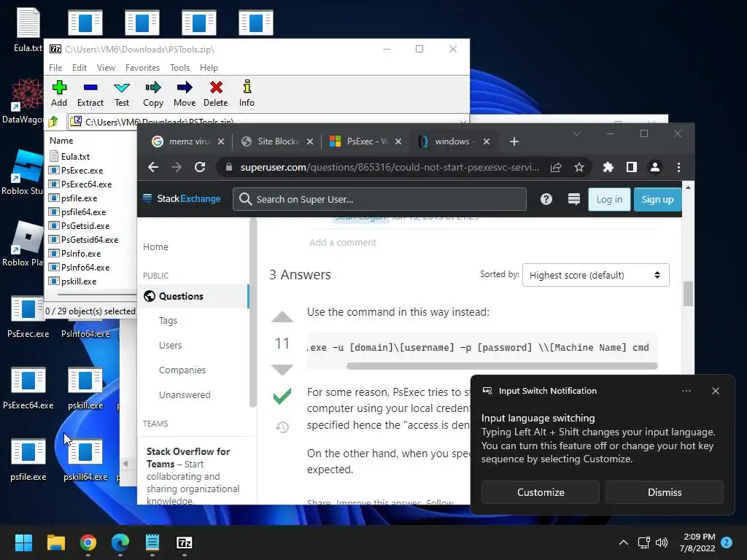Open the Favorites menu in 7-Zip
The height and width of the screenshot is (560, 747).
[x=142, y=68]
